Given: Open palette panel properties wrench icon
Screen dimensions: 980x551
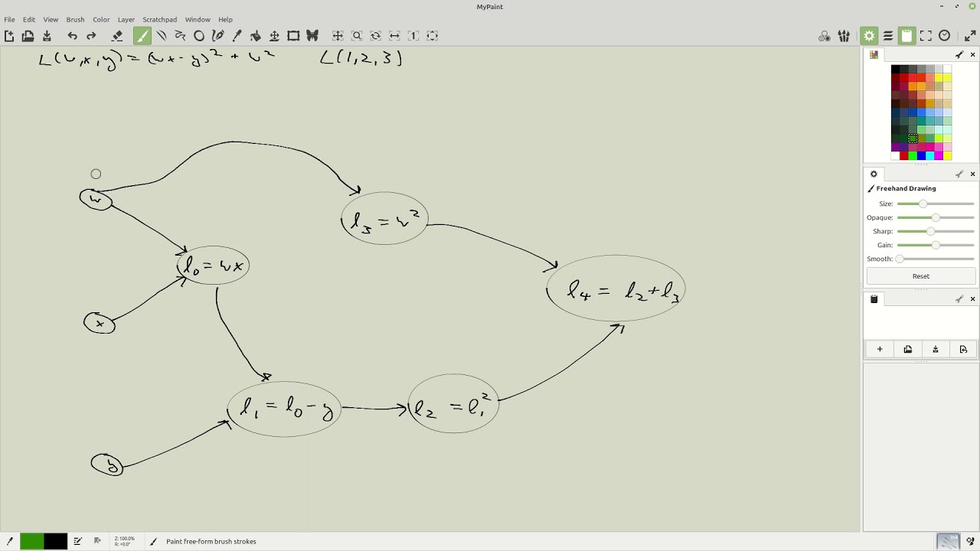Looking at the screenshot, I should [x=959, y=55].
